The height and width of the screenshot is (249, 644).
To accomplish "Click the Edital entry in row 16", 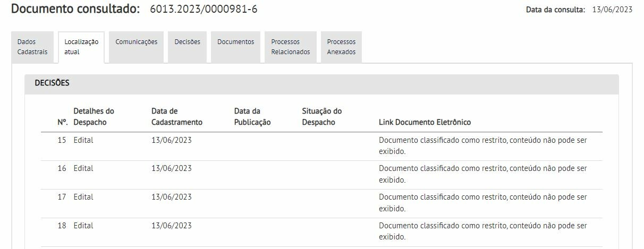I will point(83,168).
